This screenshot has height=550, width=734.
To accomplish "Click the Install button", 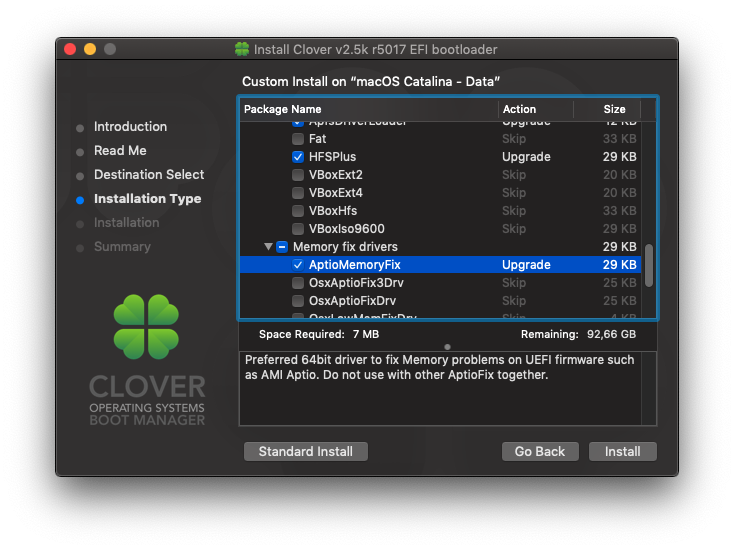I will 623,451.
